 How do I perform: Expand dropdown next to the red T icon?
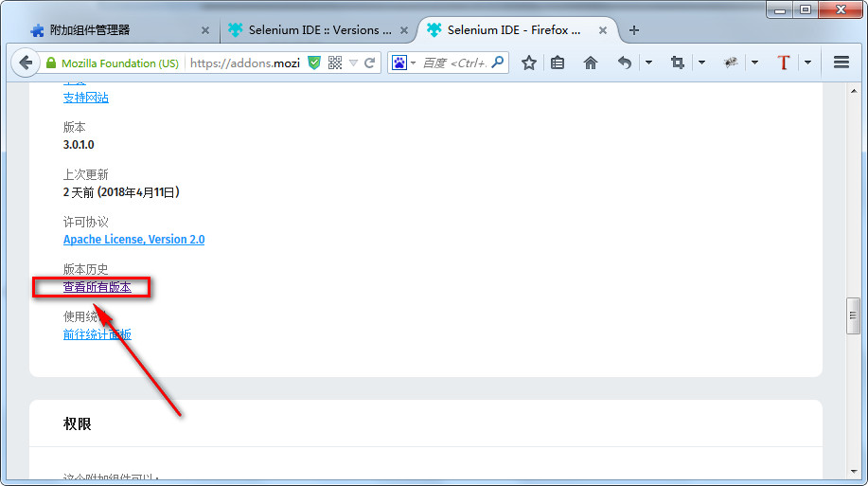tap(807, 63)
